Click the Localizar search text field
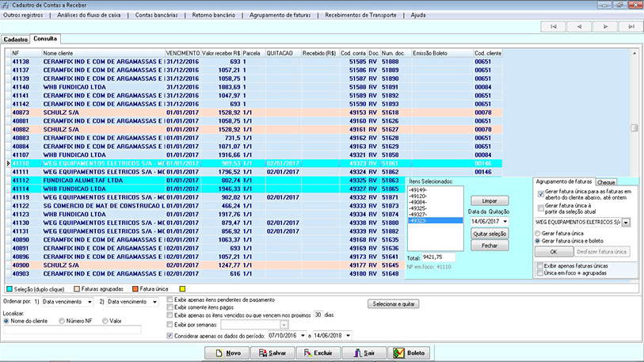This screenshot has width=644, height=362. (x=71, y=330)
